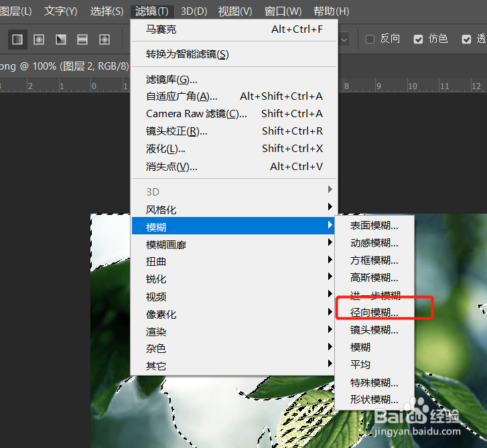Choose the plain 模糊 blur submenu entry

click(374, 347)
